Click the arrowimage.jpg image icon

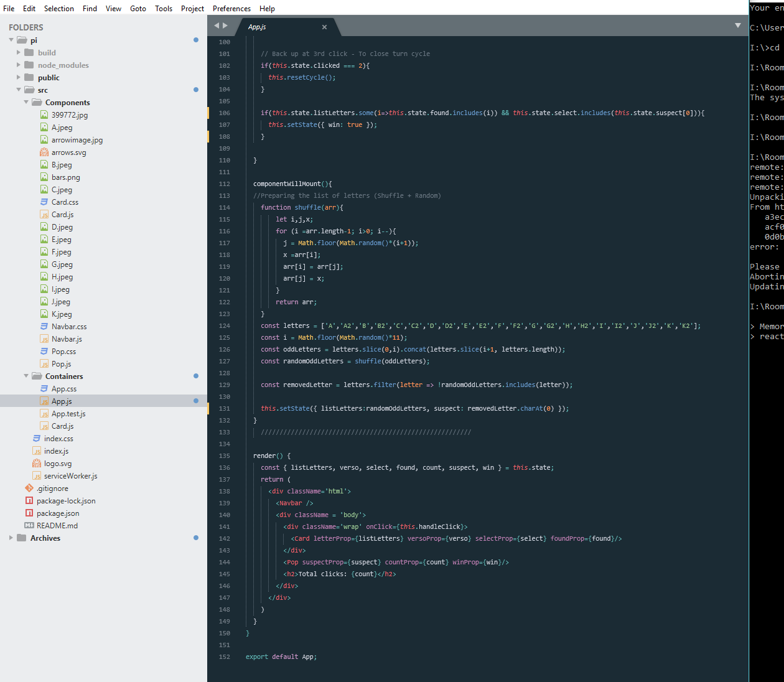44,140
